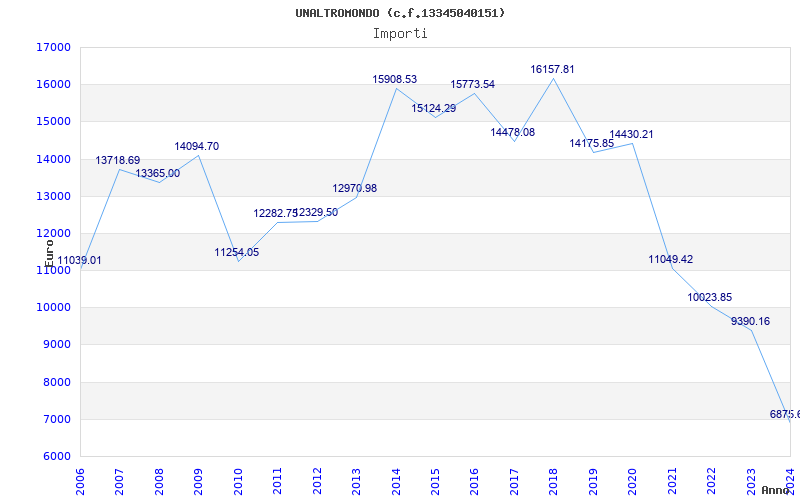Click the x-axis year 2019
The width and height of the screenshot is (800, 500).
tap(593, 481)
